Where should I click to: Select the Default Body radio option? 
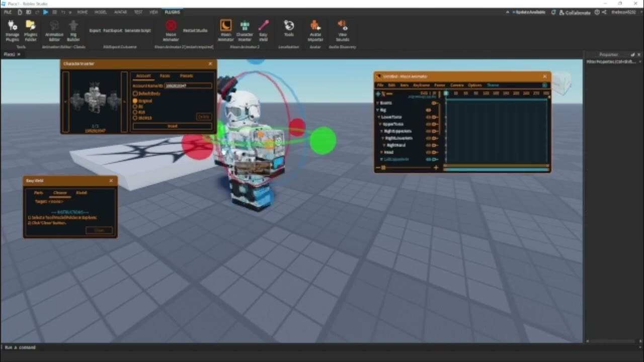135,94
